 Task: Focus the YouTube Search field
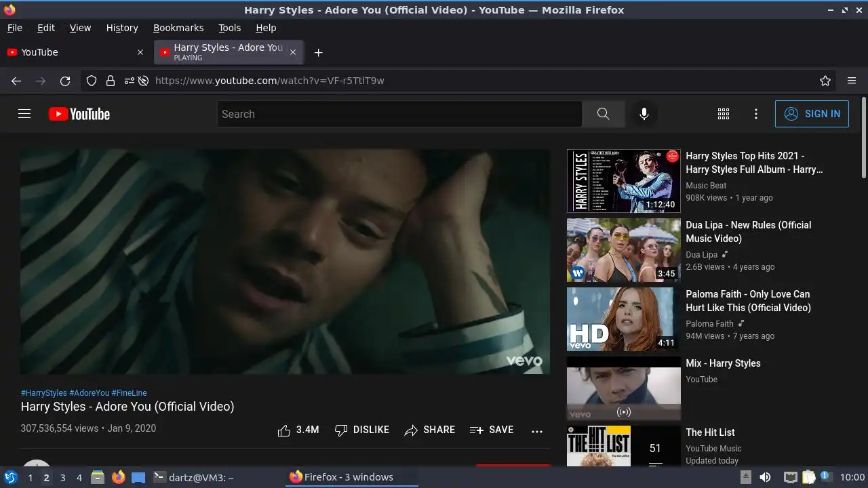[x=399, y=114]
